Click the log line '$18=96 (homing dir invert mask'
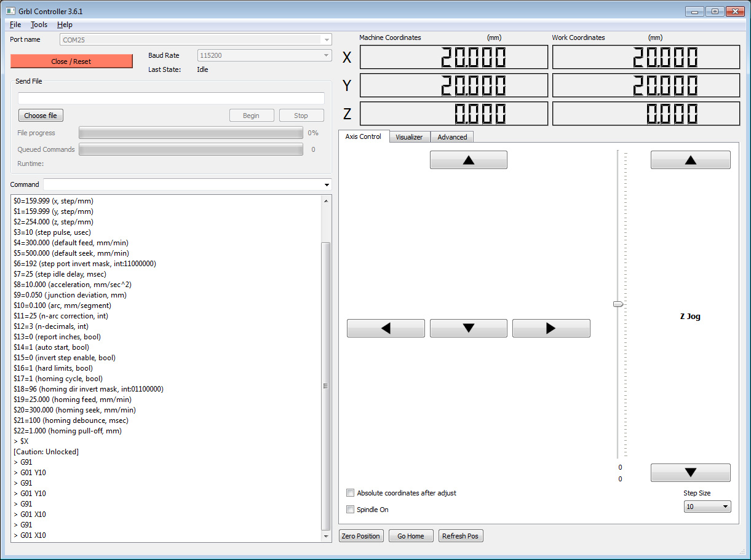 (89, 389)
